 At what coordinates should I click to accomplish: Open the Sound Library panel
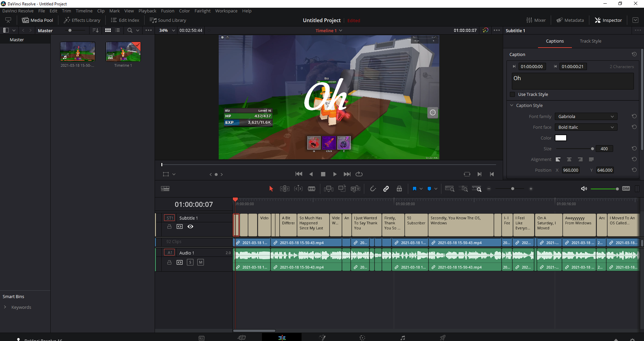tap(168, 20)
